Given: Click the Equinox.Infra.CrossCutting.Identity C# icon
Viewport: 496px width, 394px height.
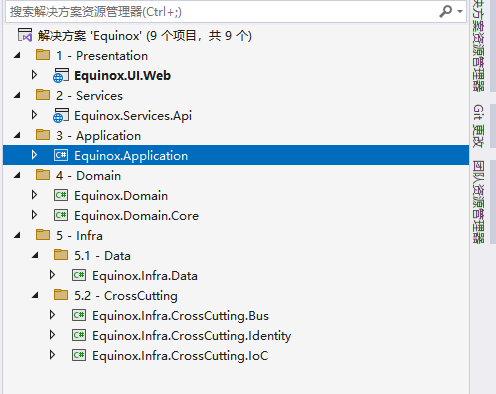Looking at the screenshot, I should coord(79,335).
